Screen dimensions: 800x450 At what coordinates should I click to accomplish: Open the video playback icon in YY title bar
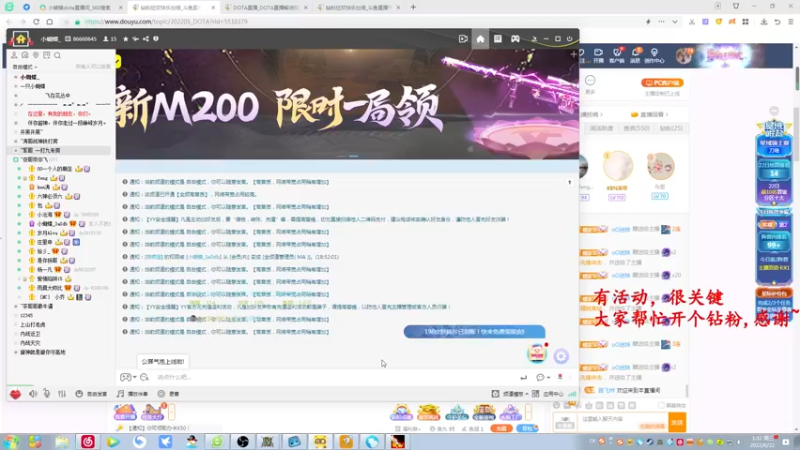pyautogui.click(x=463, y=39)
